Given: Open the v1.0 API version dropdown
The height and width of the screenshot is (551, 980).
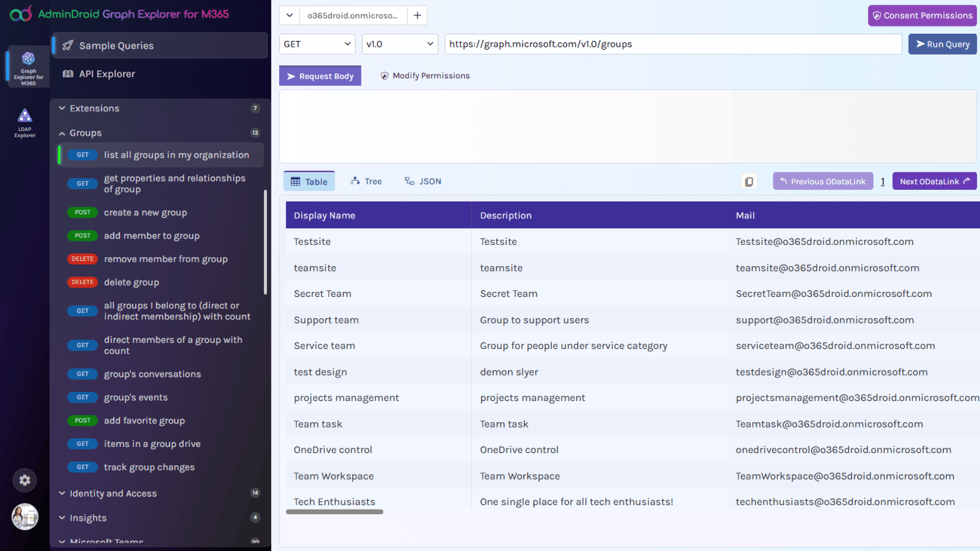Looking at the screenshot, I should [399, 44].
